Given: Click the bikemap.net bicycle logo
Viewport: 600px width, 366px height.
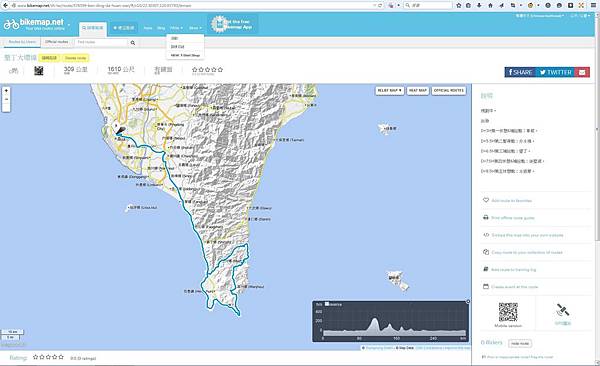Looking at the screenshot, I should 11,25.
